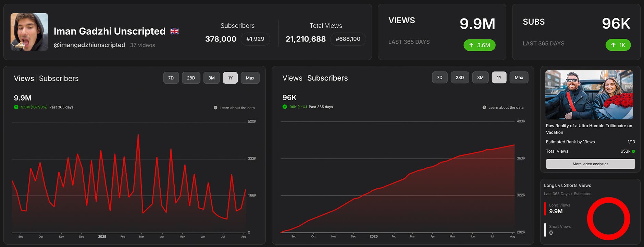Click the UK flag icon beside channel name
This screenshot has height=247, width=644.
174,31
